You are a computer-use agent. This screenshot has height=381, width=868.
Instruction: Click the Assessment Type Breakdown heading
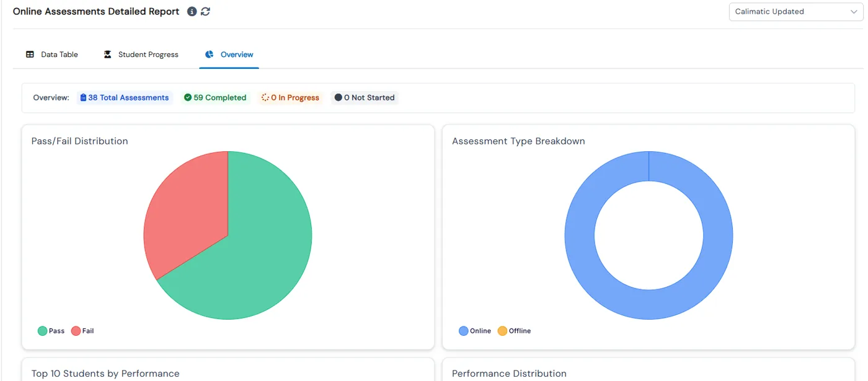tap(518, 141)
